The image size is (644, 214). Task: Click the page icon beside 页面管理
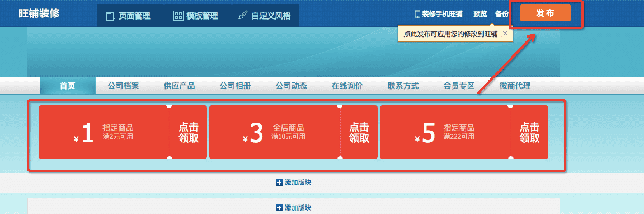[110, 16]
